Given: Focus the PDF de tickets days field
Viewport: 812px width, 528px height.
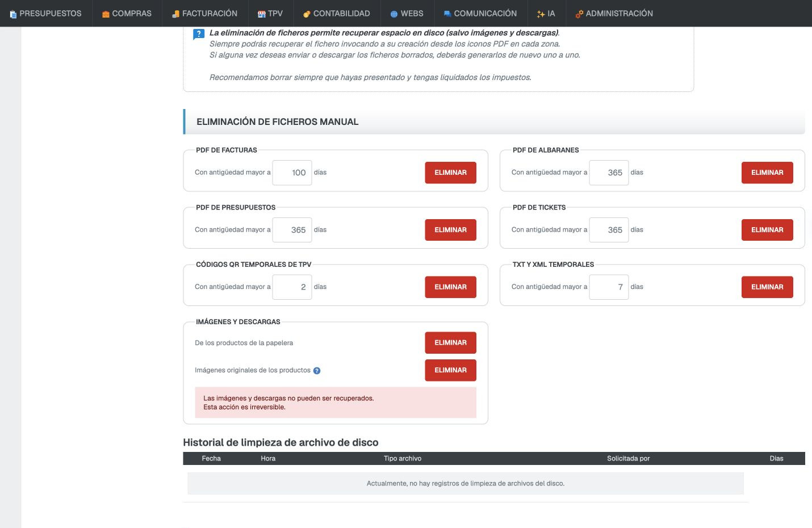Looking at the screenshot, I should (x=609, y=230).
